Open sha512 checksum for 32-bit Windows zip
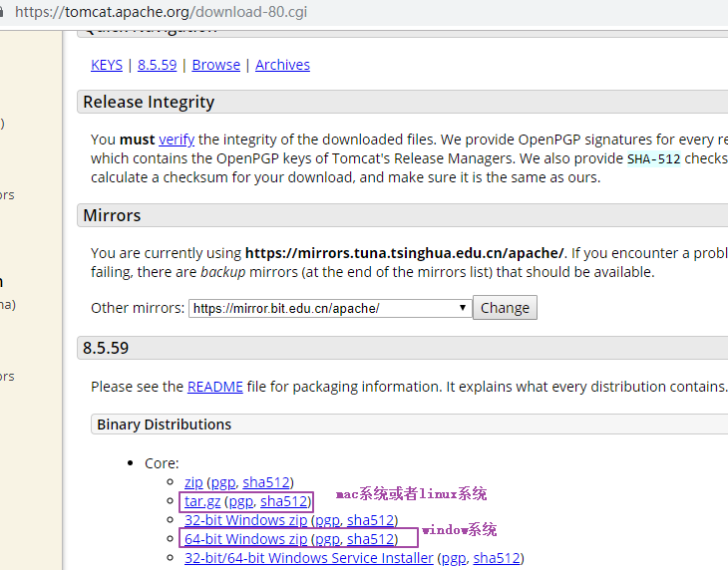 pyautogui.click(x=371, y=520)
